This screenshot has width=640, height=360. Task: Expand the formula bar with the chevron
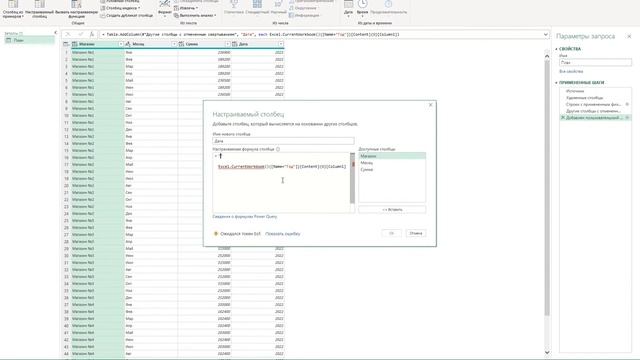[x=545, y=35]
